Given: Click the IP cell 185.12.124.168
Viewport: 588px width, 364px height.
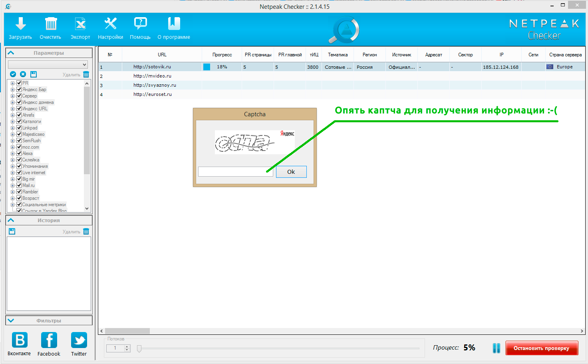Looking at the screenshot, I should [501, 67].
